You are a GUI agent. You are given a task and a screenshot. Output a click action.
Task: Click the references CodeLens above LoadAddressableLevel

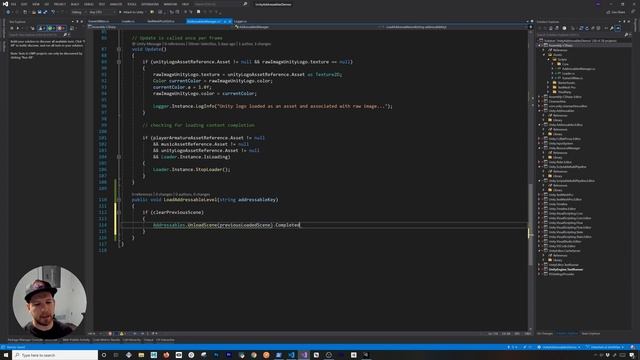click(141, 194)
